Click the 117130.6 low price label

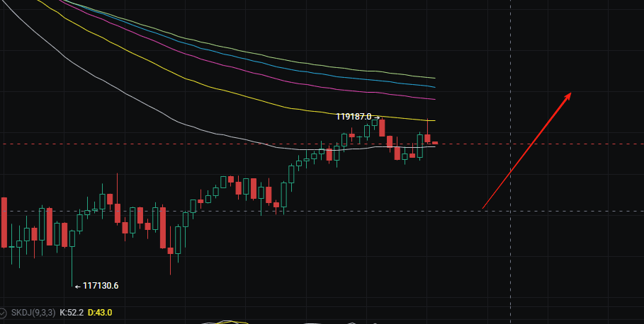101,286
